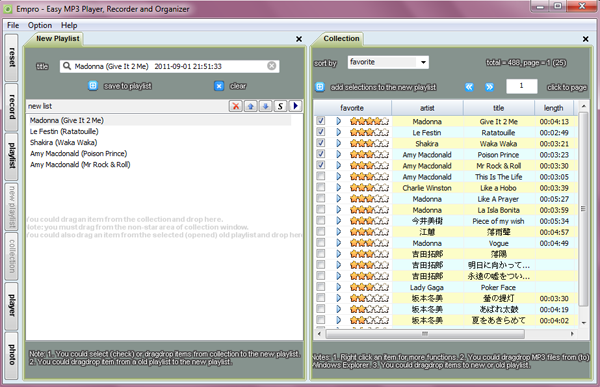
Task: Set star rating for Like A Prayer row
Action: click(369, 199)
